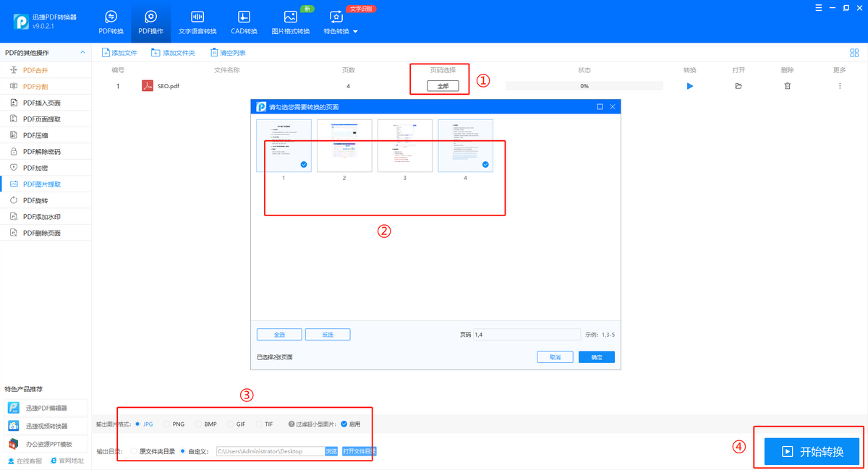The width and height of the screenshot is (868, 470).
Task: Open the PDF操作 tab
Action: [x=151, y=22]
